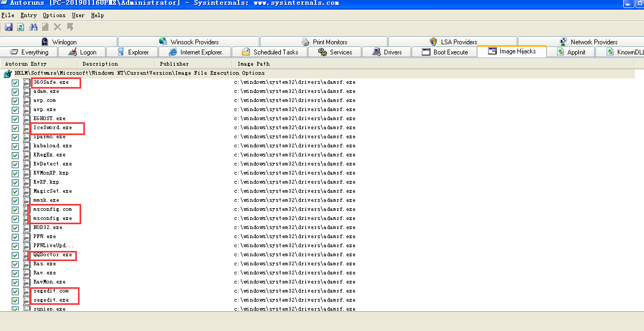Image resolution: width=644 pixels, height=331 pixels.
Task: Click the Jump to entry icon
Action: point(70,27)
